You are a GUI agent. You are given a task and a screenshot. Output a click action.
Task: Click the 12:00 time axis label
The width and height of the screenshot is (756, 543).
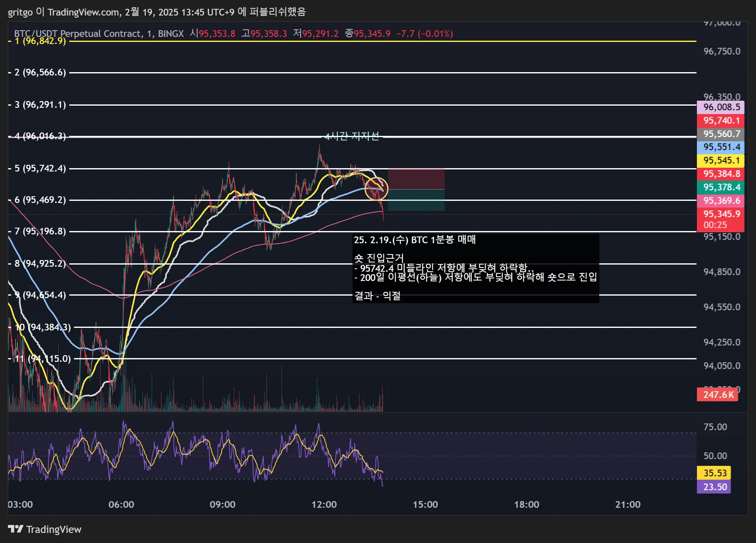click(324, 504)
